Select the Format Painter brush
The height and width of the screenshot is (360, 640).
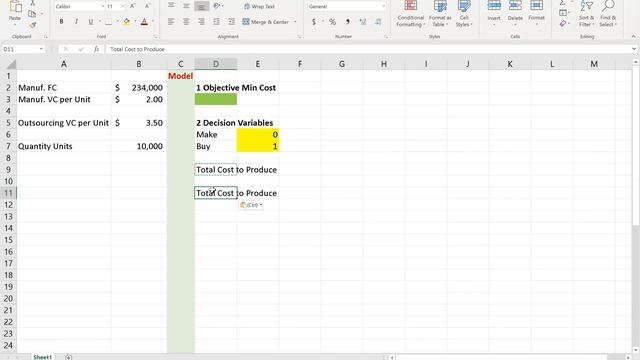tap(33, 25)
